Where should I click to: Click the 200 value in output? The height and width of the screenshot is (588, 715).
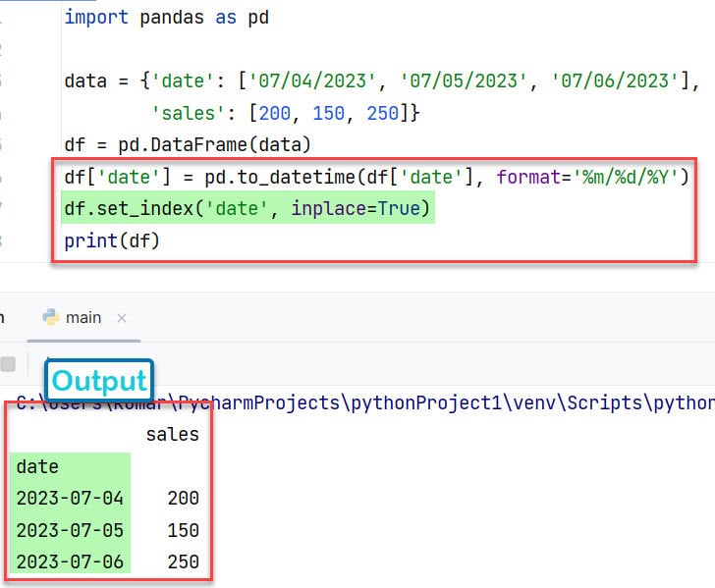[x=183, y=499]
